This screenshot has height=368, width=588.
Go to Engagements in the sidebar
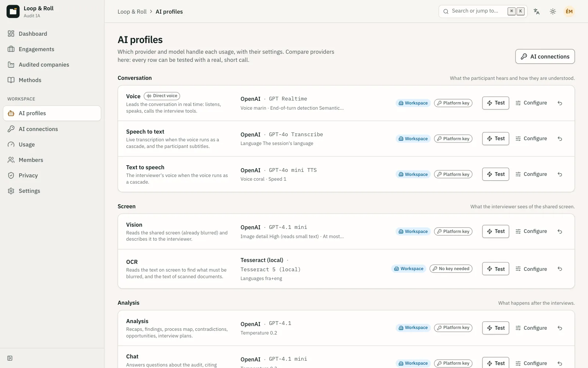coord(52,49)
